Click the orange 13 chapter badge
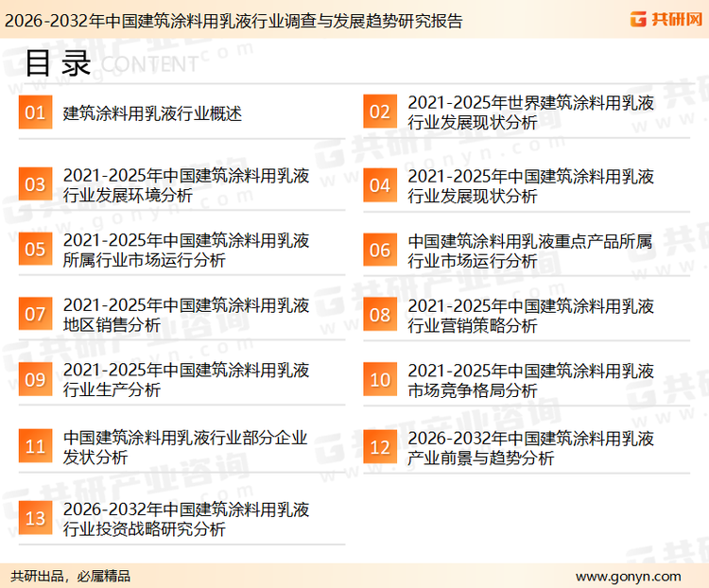Image resolution: width=709 pixels, height=588 pixels. (x=35, y=518)
